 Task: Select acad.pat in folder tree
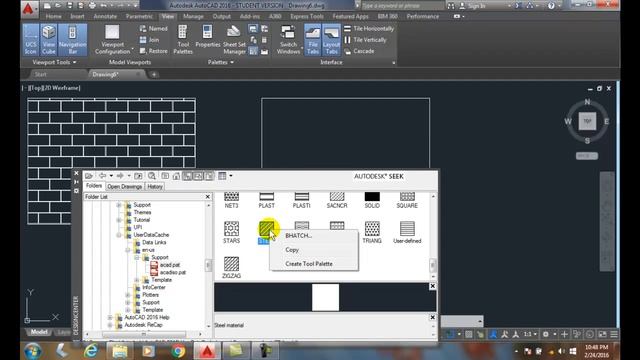(x=165, y=265)
